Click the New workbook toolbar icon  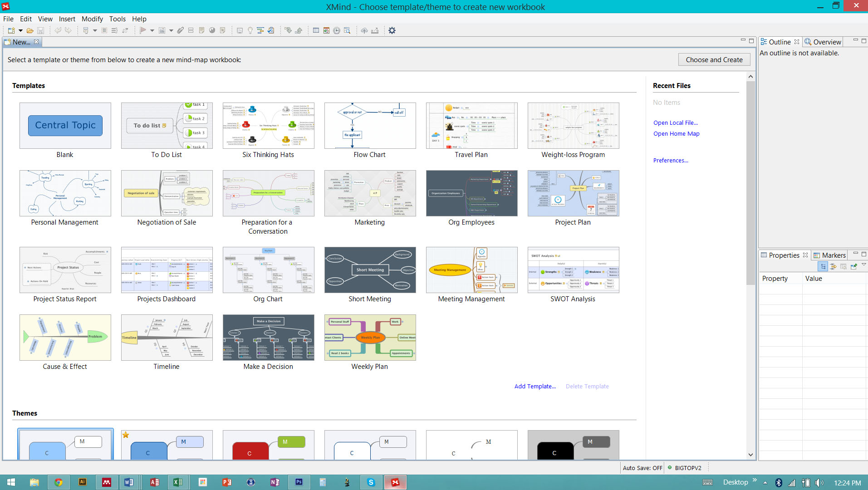pyautogui.click(x=11, y=30)
